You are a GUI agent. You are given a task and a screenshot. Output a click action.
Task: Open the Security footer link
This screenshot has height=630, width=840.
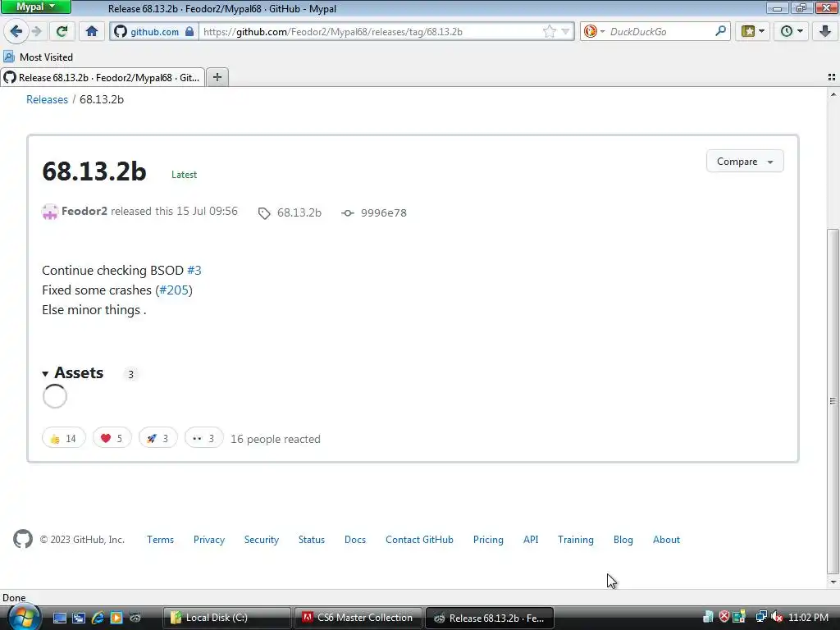pyautogui.click(x=262, y=540)
